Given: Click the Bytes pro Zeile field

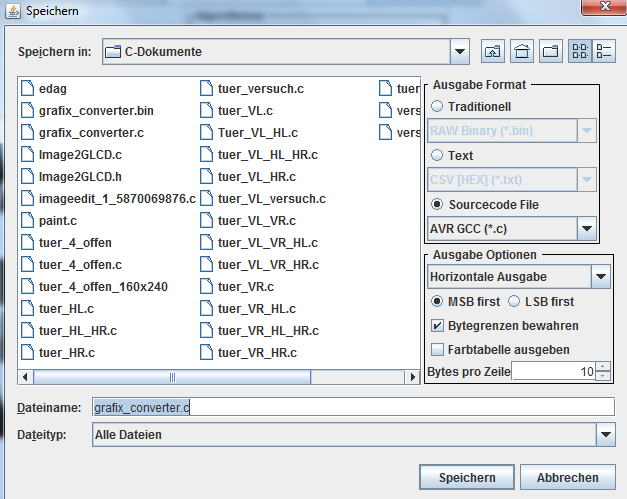Looking at the screenshot, I should tap(554, 371).
